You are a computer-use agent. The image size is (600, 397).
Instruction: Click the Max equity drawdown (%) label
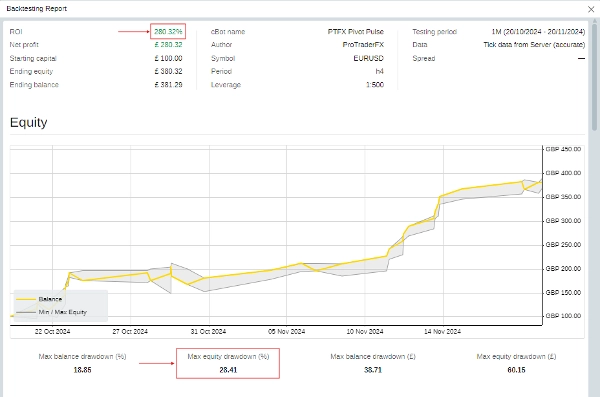click(x=228, y=356)
